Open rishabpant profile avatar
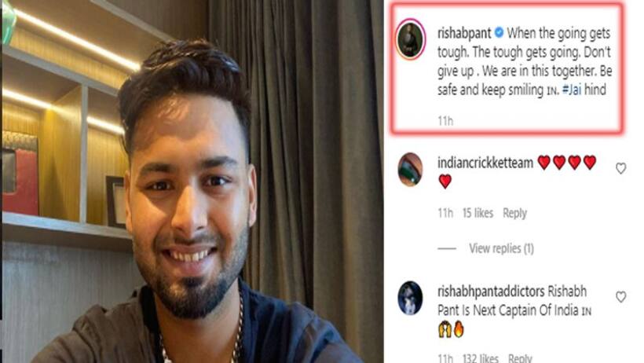644x363 pixels. click(x=410, y=40)
